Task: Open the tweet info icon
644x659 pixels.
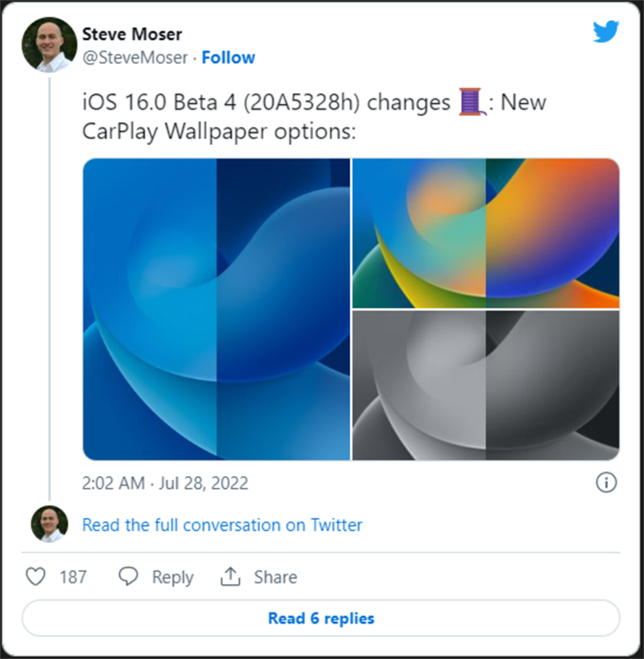Action: 605,483
